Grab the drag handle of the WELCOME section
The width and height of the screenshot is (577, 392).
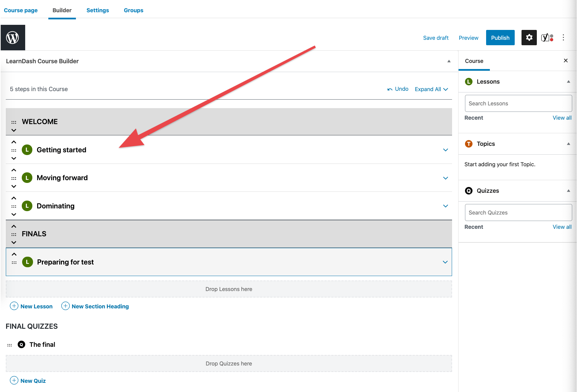point(14,122)
